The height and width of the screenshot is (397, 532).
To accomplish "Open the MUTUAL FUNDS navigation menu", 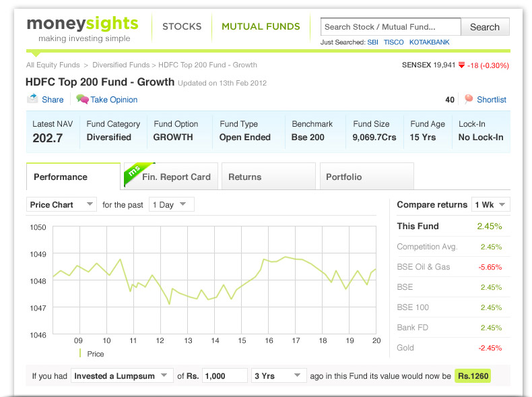I will pos(261,26).
